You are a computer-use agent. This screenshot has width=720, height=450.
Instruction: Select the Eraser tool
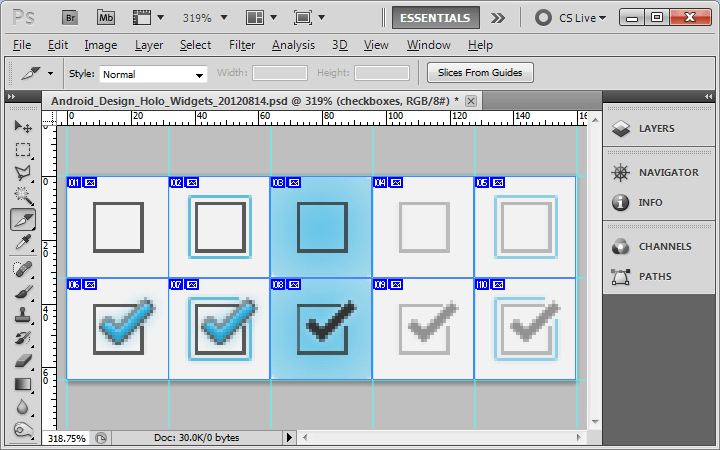(x=22, y=361)
